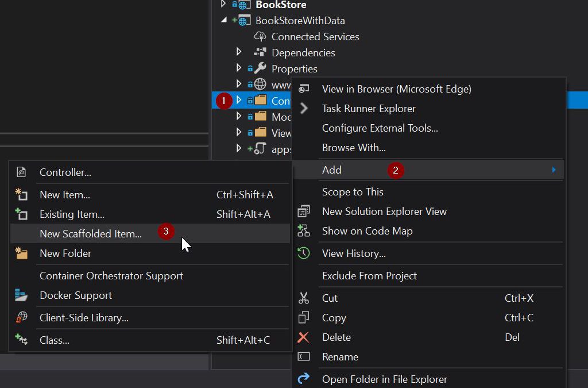
Task: Click the Connected Services cloud icon
Action: coord(260,37)
